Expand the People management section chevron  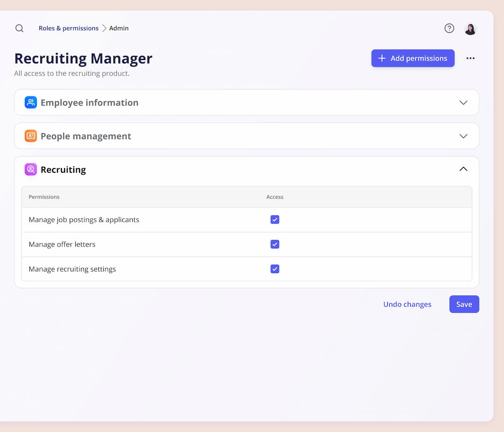coord(463,136)
